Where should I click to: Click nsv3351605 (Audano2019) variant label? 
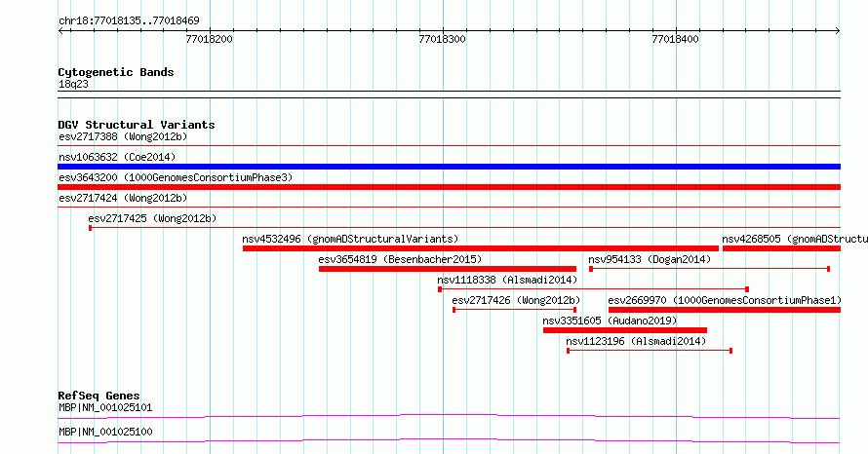[610, 321]
